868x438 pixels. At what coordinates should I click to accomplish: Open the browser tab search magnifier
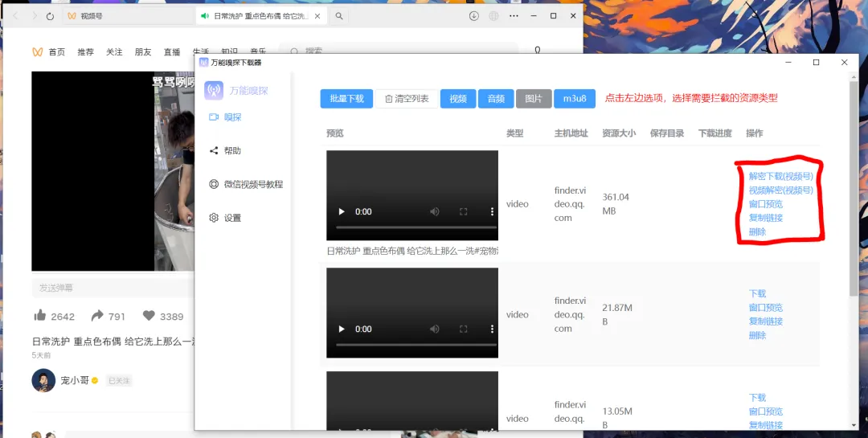[339, 16]
